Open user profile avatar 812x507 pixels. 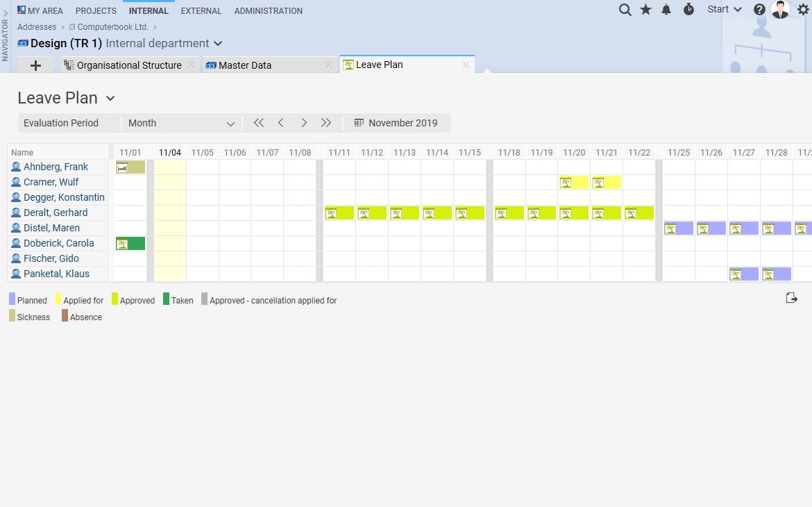pos(780,9)
